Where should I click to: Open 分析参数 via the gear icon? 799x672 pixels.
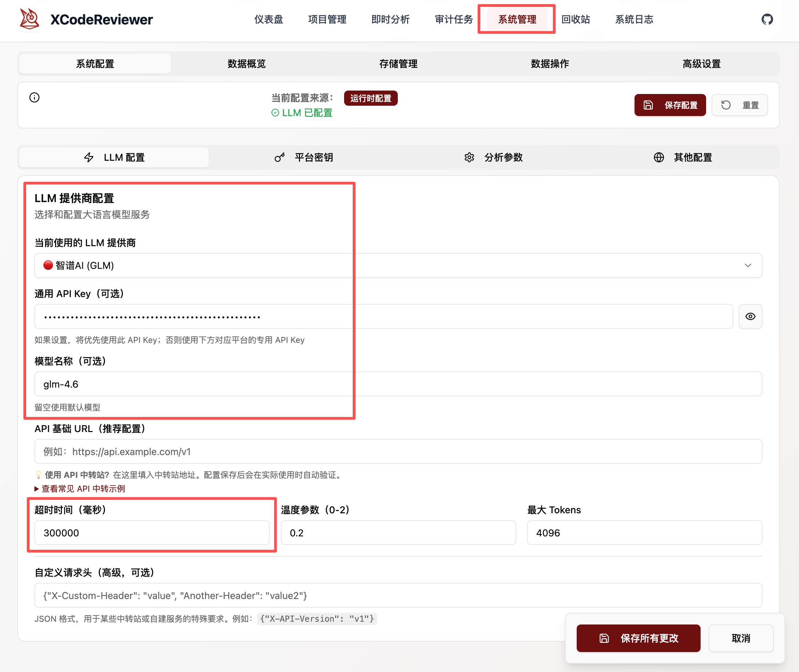coord(470,157)
